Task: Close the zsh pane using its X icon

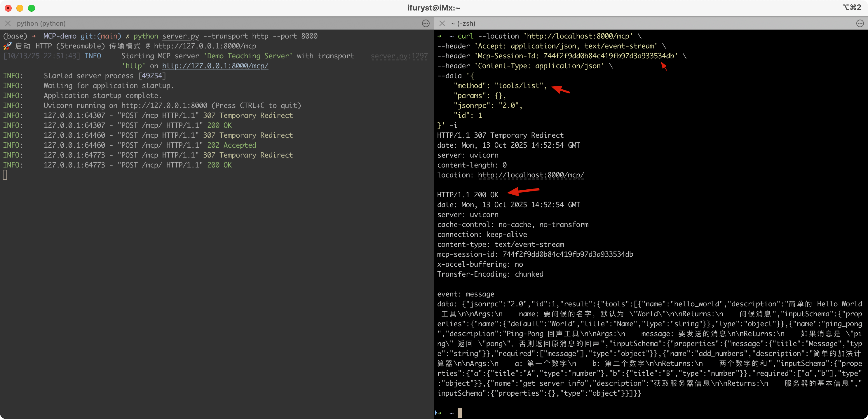Action: pyautogui.click(x=442, y=23)
